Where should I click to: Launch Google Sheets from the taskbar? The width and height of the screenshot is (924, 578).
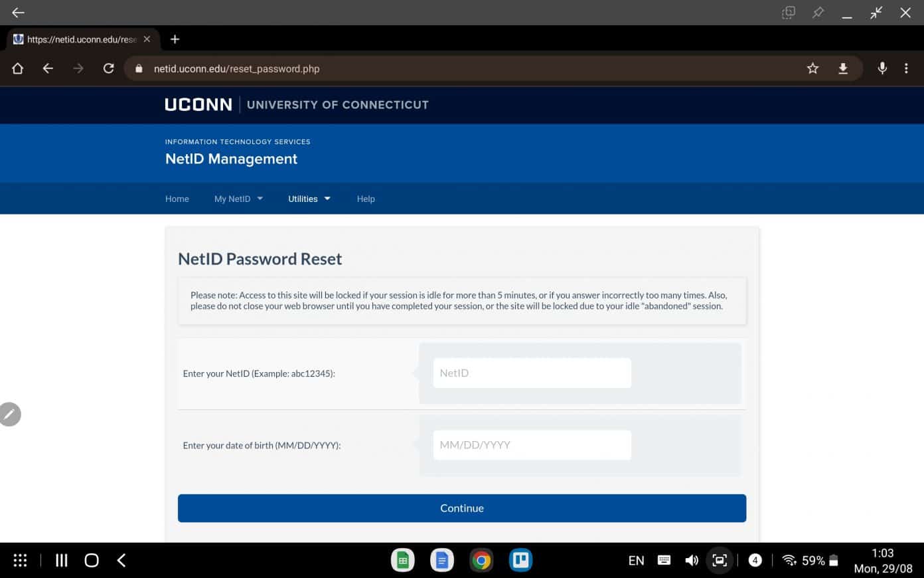402,560
